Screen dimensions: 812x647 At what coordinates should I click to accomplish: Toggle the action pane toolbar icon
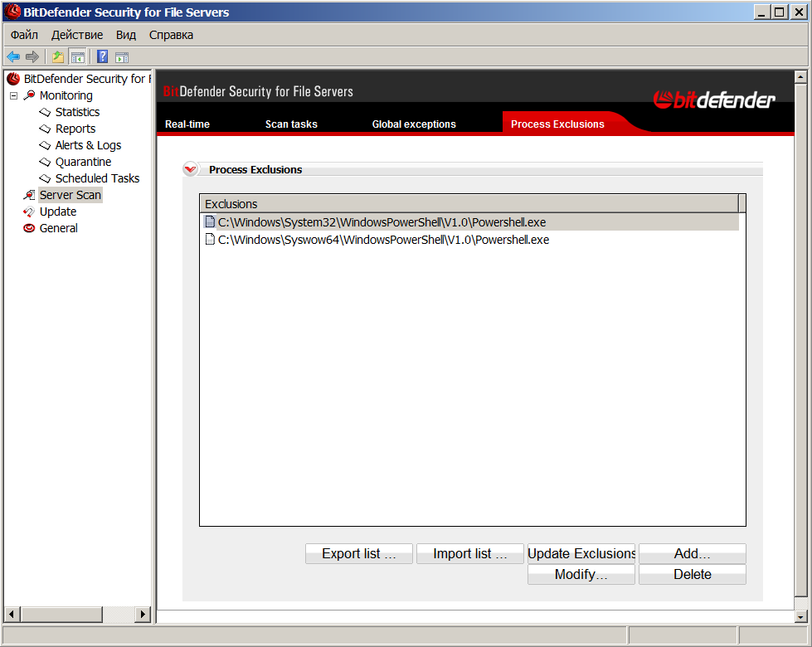pyautogui.click(x=122, y=57)
